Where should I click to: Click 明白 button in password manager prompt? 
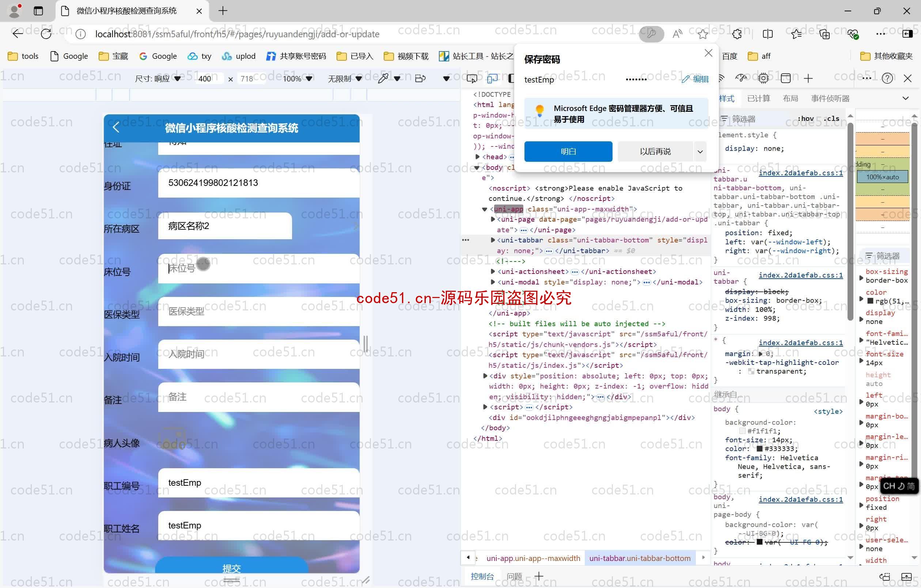click(x=566, y=151)
